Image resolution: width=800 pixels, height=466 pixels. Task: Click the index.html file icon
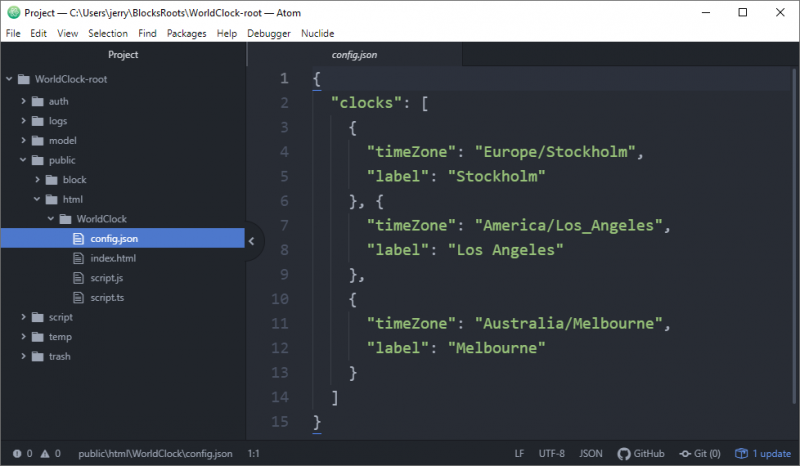point(78,258)
